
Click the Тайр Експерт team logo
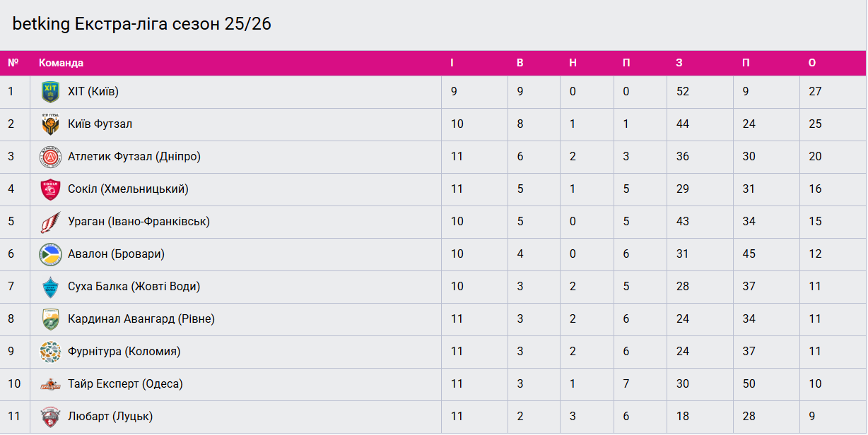point(50,384)
